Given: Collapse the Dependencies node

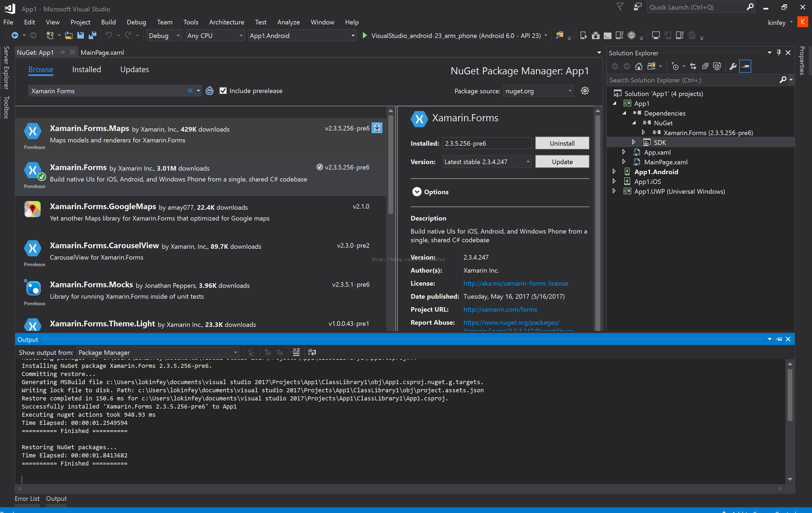Looking at the screenshot, I should click(x=624, y=113).
